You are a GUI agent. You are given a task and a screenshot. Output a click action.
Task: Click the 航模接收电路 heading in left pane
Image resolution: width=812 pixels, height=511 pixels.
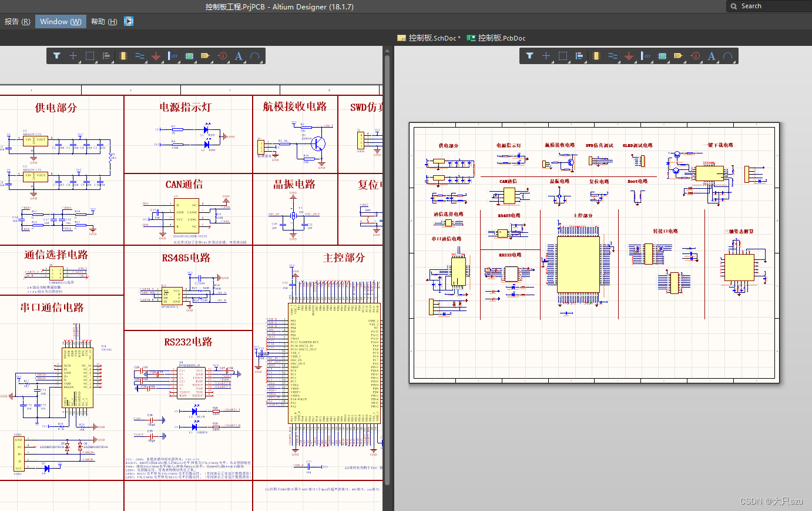click(x=295, y=106)
